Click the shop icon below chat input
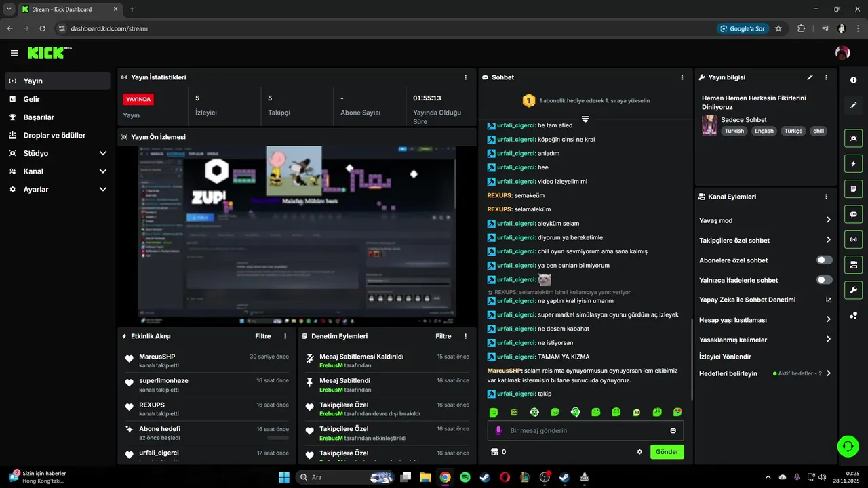This screenshot has height=488, width=868. point(494,452)
